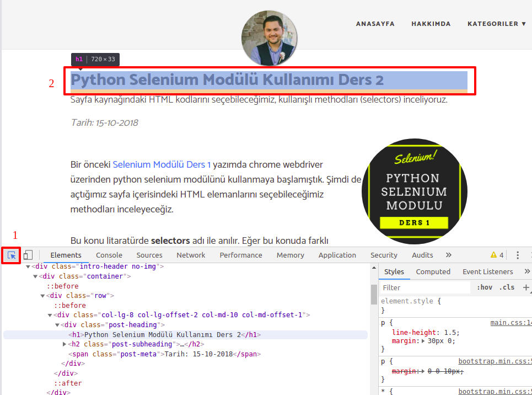Open the Sources tab
Viewport: 532px width, 395px height.
click(x=149, y=255)
